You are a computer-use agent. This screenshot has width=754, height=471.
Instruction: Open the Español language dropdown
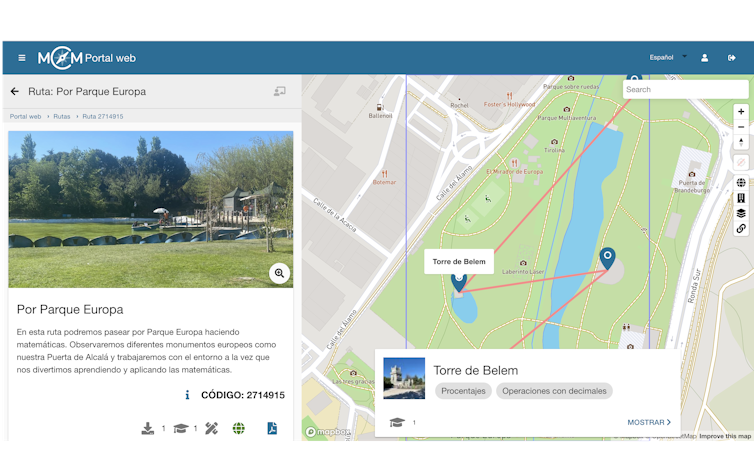click(x=667, y=58)
